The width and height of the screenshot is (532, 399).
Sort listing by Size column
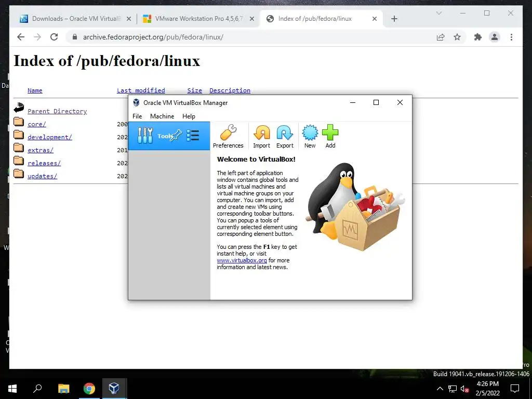pos(194,90)
